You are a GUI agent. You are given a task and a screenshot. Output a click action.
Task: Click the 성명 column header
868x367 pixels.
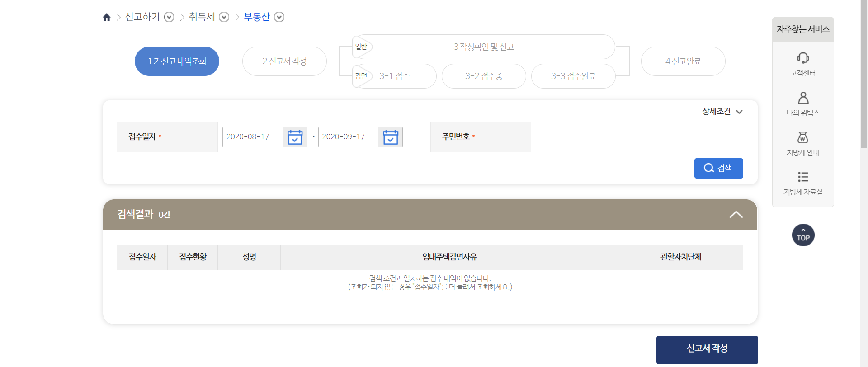249,257
